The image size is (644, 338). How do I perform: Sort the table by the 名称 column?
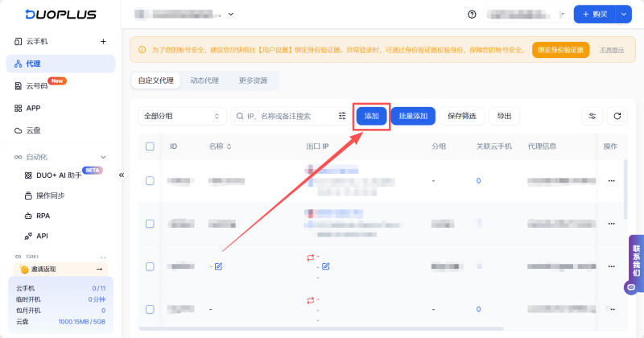tap(229, 146)
